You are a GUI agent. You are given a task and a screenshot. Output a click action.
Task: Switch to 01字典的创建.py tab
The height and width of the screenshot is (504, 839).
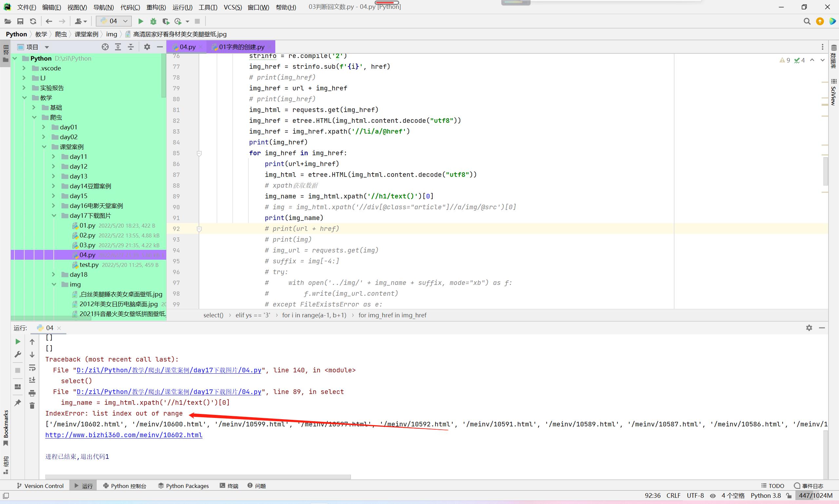[241, 47]
